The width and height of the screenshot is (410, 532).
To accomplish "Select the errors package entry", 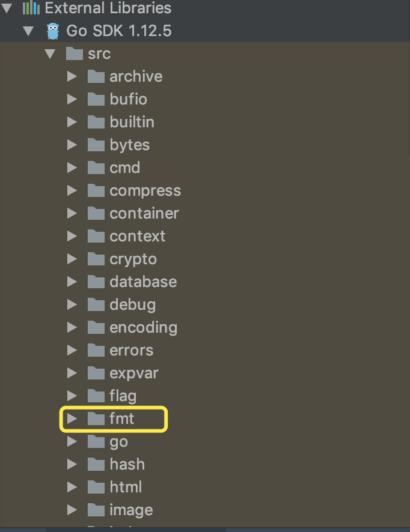I will pyautogui.click(x=131, y=351).
